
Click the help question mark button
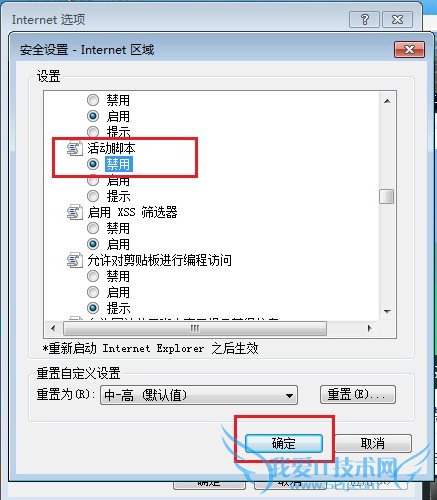pyautogui.click(x=364, y=20)
